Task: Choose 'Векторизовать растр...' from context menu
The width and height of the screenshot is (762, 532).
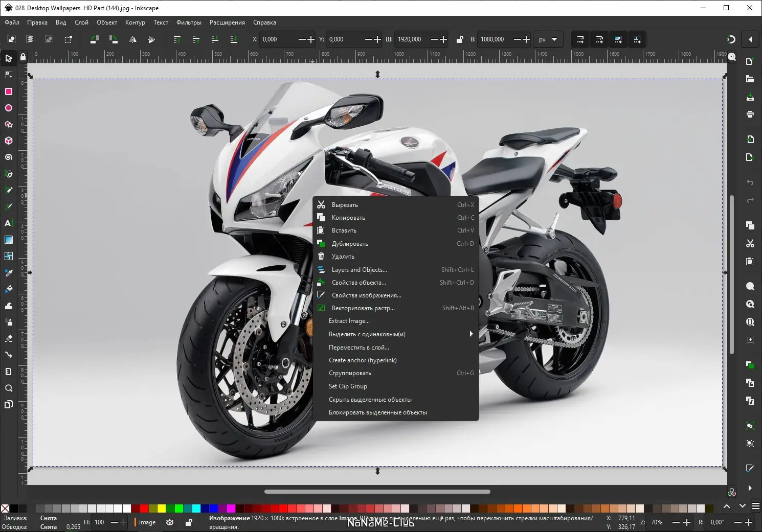Action: pyautogui.click(x=396, y=308)
